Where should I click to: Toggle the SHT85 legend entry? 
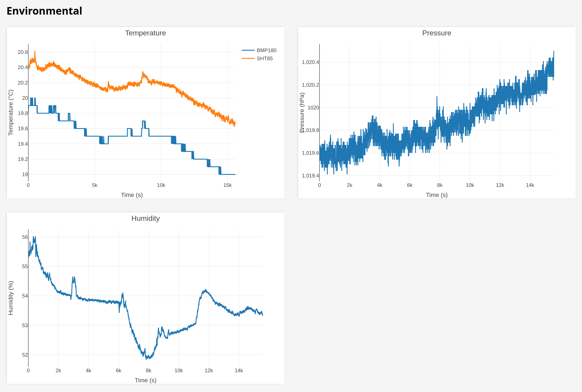tap(264, 59)
